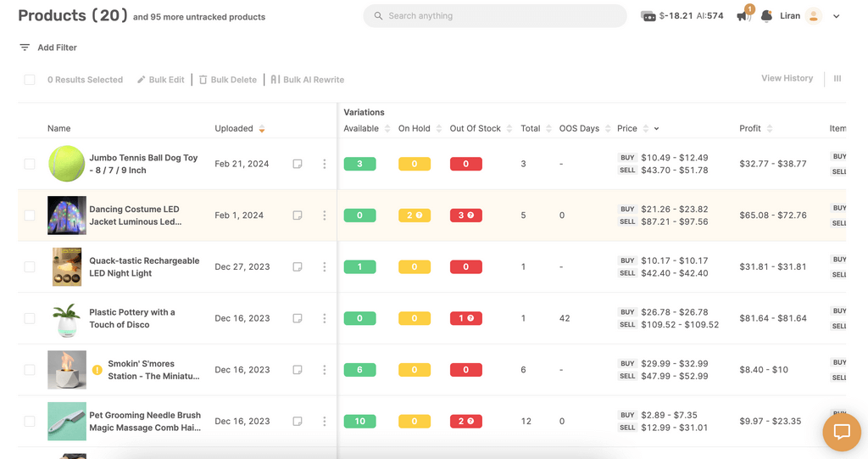Toggle the select-all results checkbox

(x=30, y=80)
